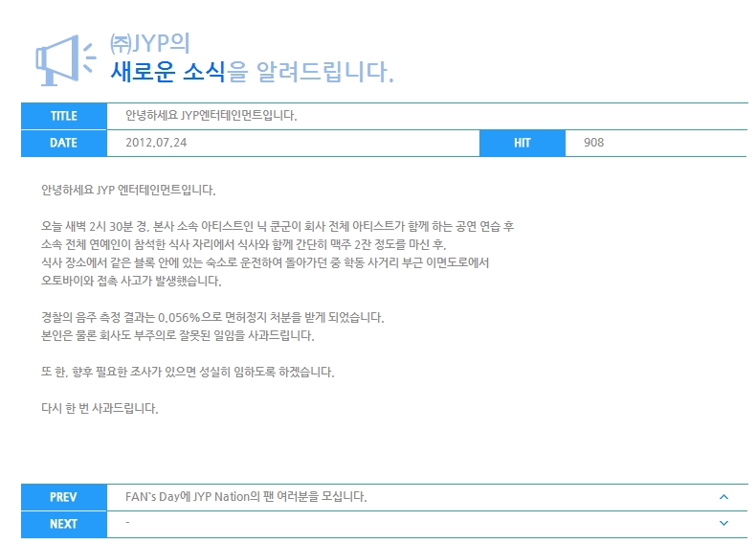This screenshot has height=544, width=756.
Task: Click the dash placeholder in the NEXT row
Action: pyautogui.click(x=127, y=523)
